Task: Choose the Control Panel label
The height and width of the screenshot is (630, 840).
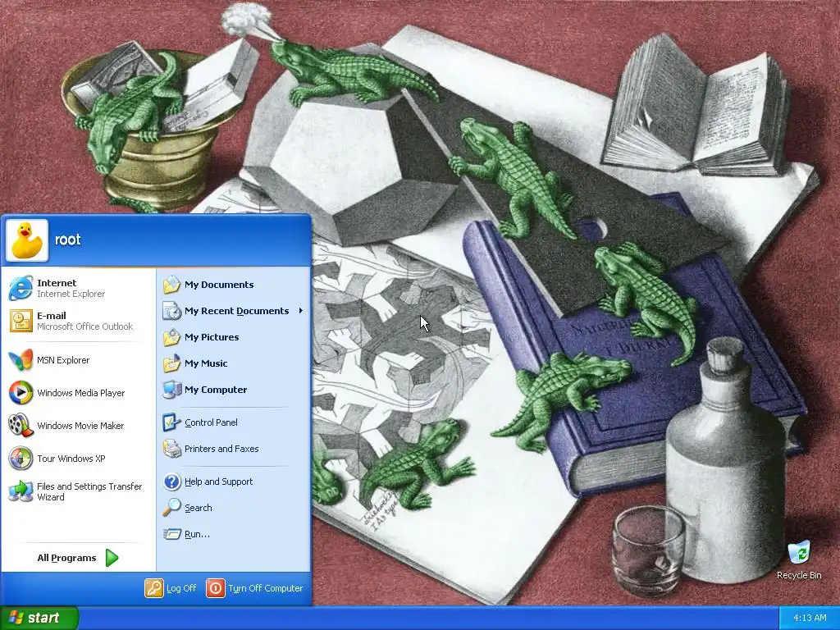Action: coord(211,422)
